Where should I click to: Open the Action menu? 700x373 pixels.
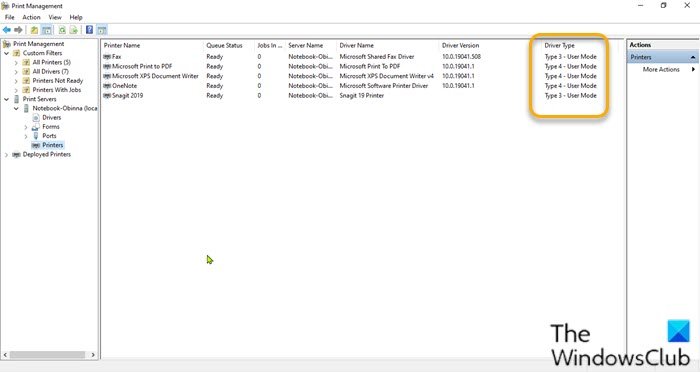click(31, 17)
